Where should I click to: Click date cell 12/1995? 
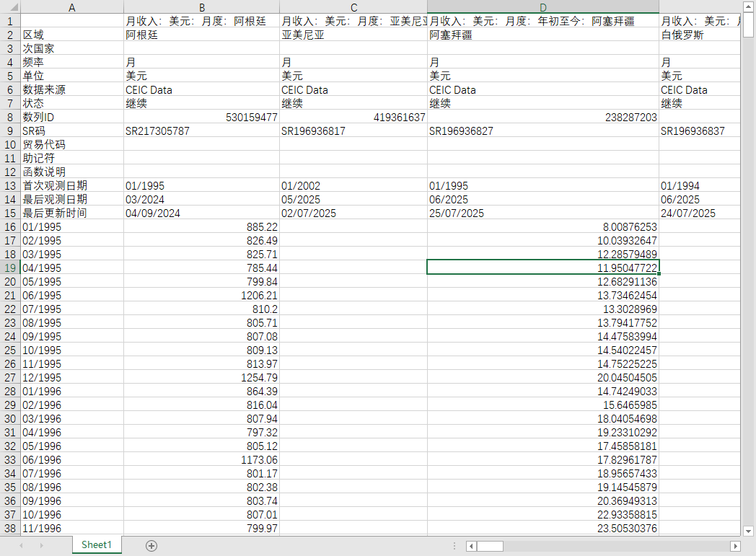click(x=72, y=378)
